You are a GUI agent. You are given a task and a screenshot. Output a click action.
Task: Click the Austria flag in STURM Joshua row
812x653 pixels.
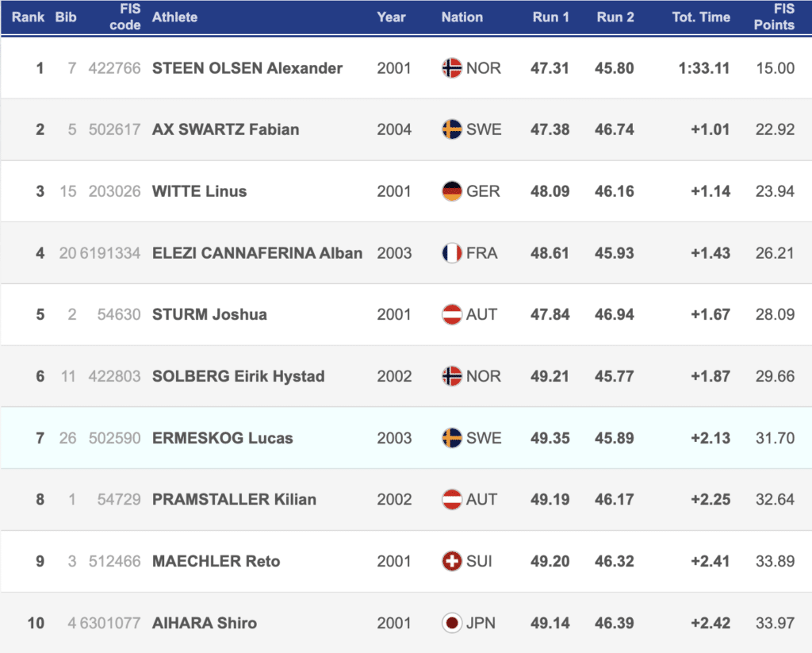pos(452,314)
